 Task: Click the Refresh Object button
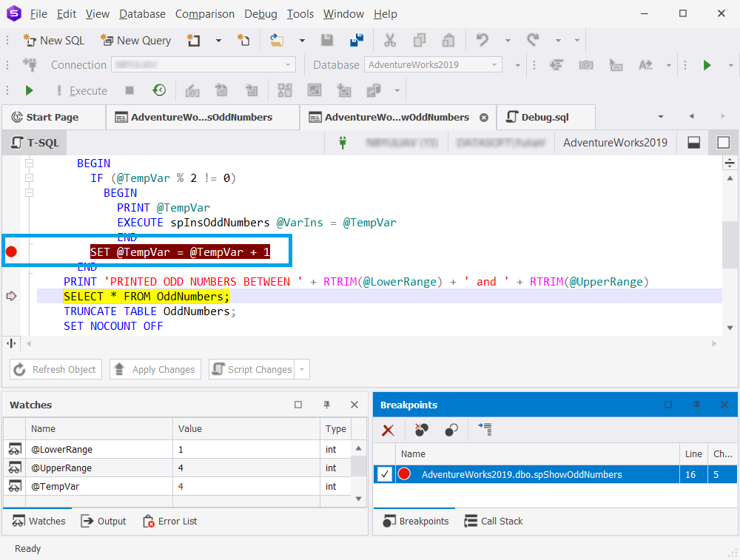55,369
